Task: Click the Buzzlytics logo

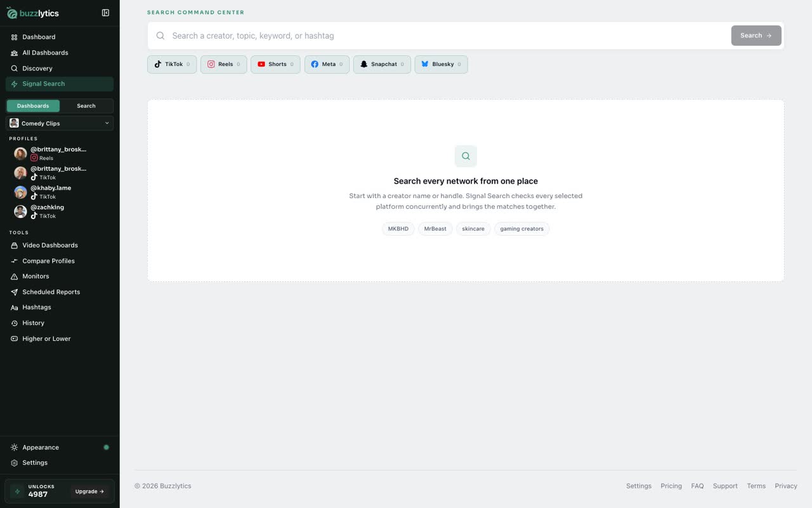Action: pyautogui.click(x=33, y=13)
